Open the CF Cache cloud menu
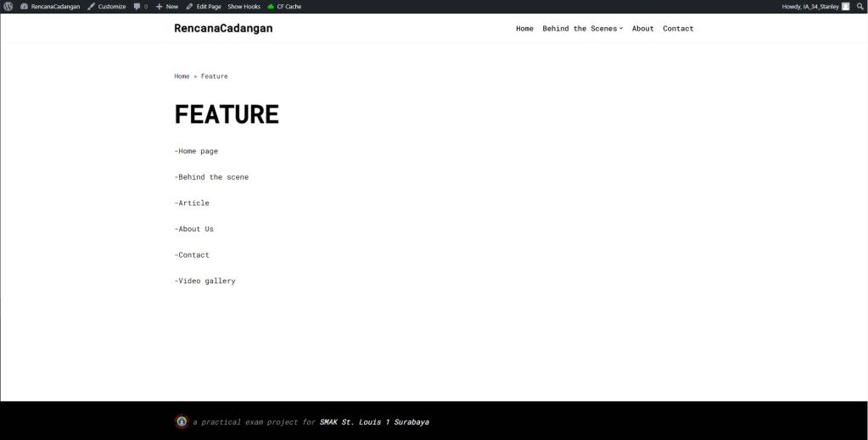The width and height of the screenshot is (868, 440). coord(284,6)
